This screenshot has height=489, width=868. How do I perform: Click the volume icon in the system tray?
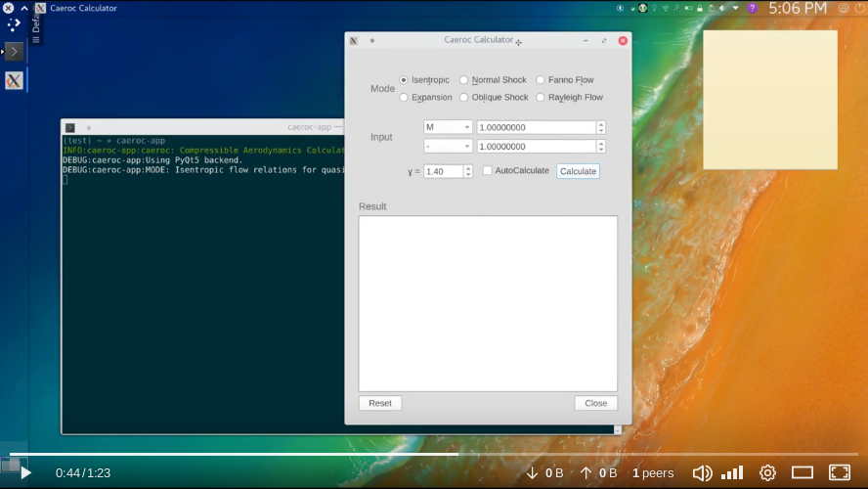click(x=722, y=8)
